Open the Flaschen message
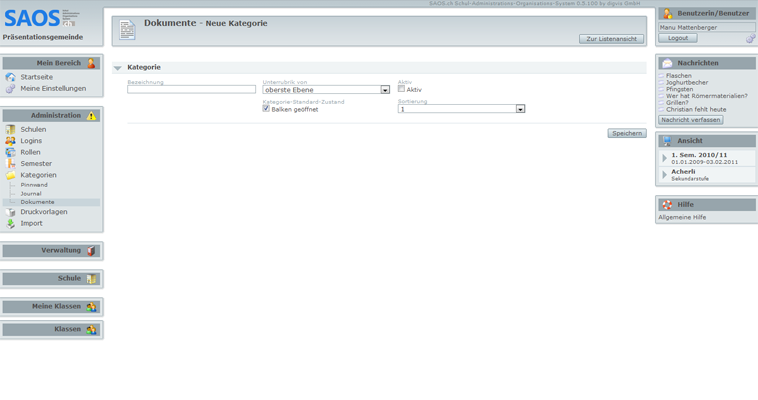The image size is (758, 400). [679, 75]
